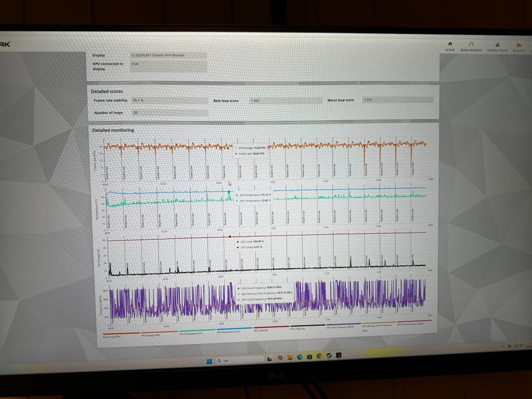Launch Google Chrome from the taskbar
This screenshot has height=399, width=532.
click(319, 356)
